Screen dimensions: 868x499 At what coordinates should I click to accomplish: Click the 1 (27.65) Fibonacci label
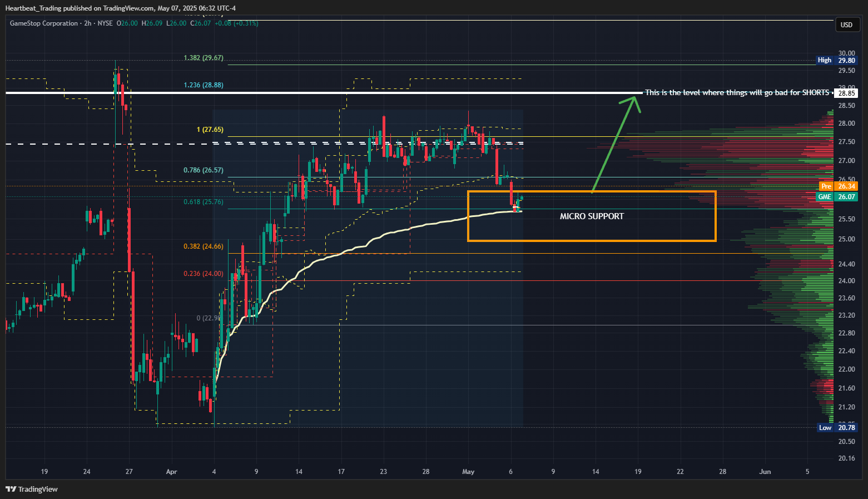pyautogui.click(x=210, y=130)
